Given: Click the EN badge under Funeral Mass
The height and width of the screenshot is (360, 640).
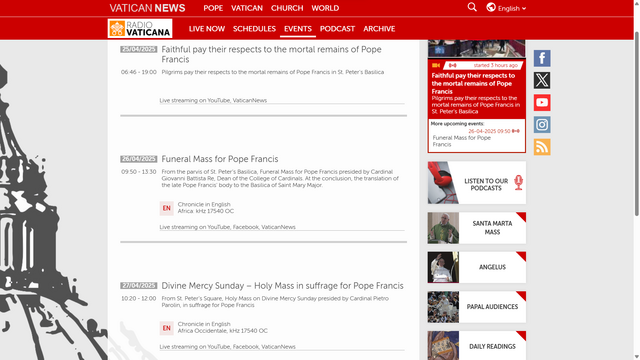Looking at the screenshot, I should tap(167, 208).
